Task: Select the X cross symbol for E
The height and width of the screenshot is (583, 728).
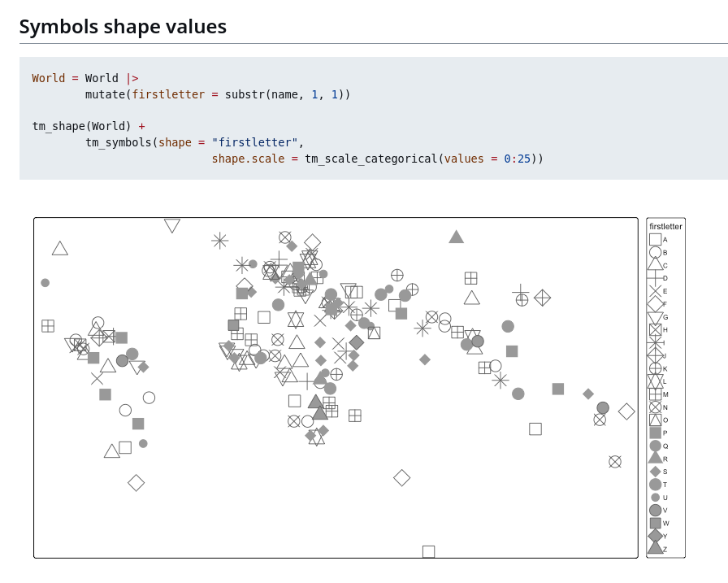Action: tap(655, 291)
